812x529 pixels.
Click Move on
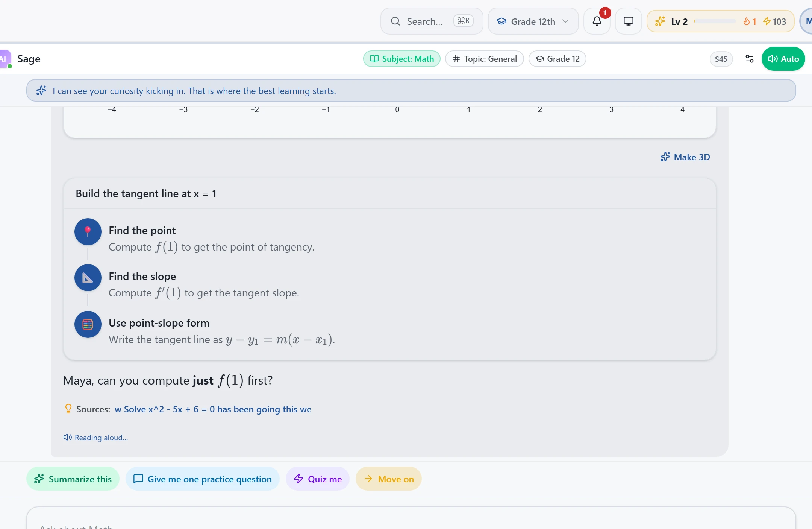(389, 479)
